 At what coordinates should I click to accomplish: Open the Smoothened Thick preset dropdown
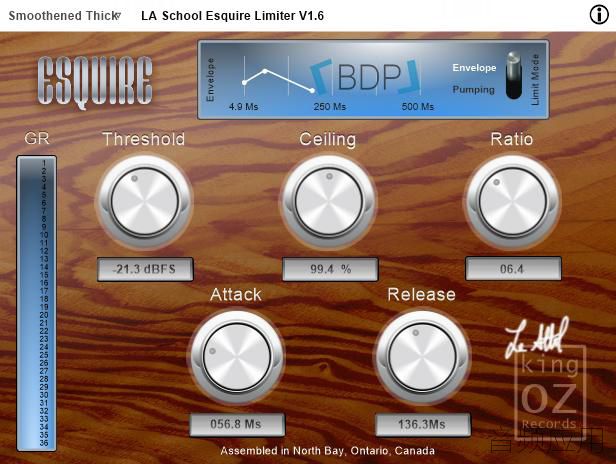65,16
